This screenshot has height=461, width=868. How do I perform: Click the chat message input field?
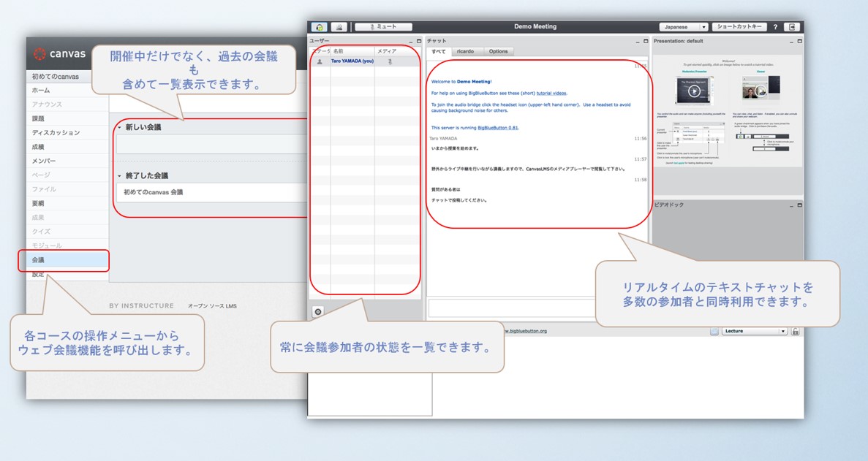(x=511, y=308)
